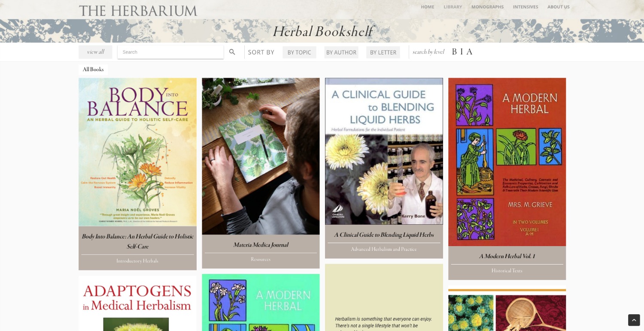Click the search magnifier icon

point(232,52)
